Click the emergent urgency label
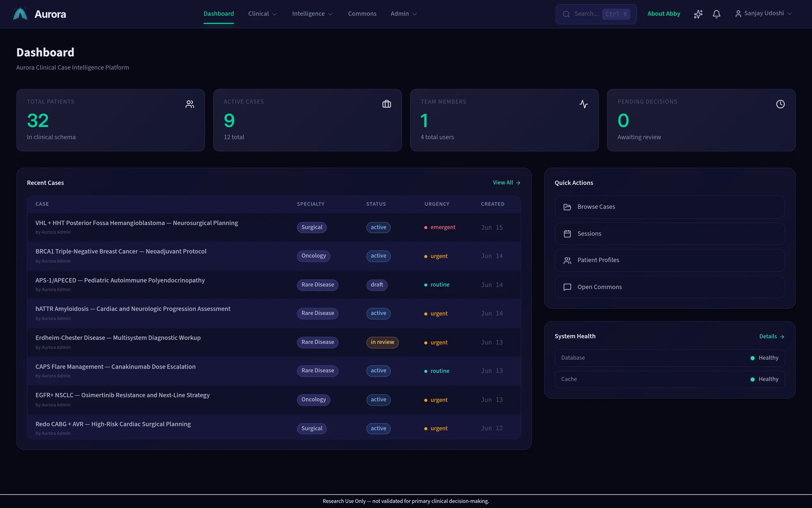 pyautogui.click(x=443, y=227)
